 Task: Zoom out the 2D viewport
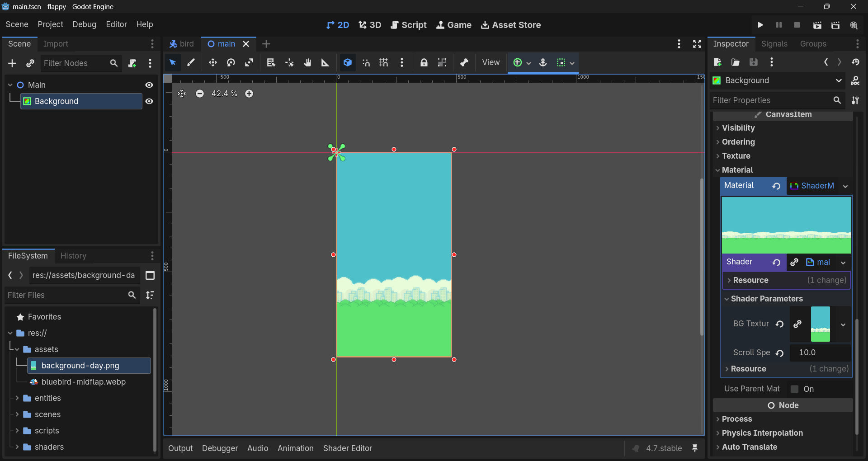pyautogui.click(x=200, y=94)
